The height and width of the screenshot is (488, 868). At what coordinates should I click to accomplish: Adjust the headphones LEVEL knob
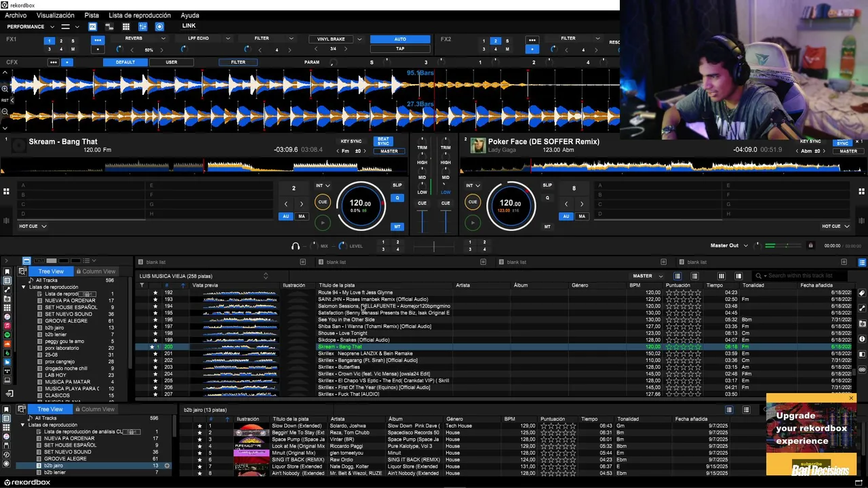pyautogui.click(x=342, y=246)
